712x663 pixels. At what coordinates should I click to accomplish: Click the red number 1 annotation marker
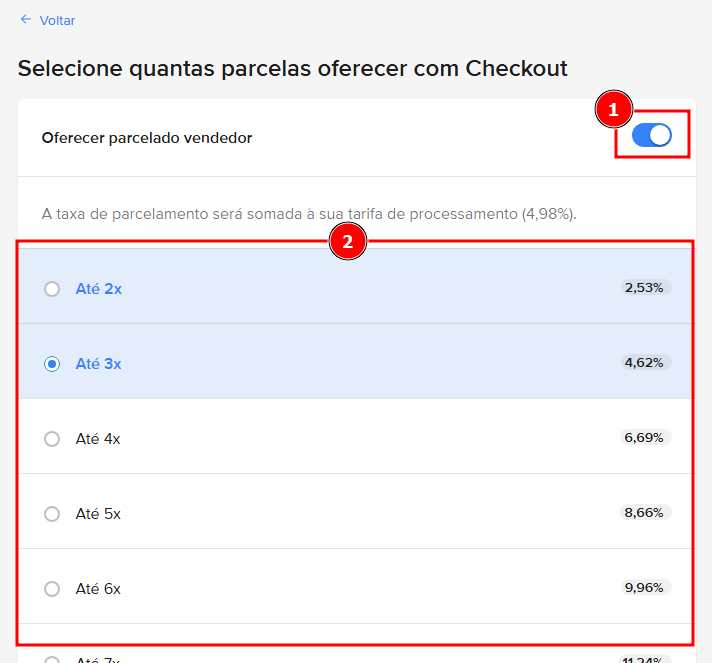614,109
